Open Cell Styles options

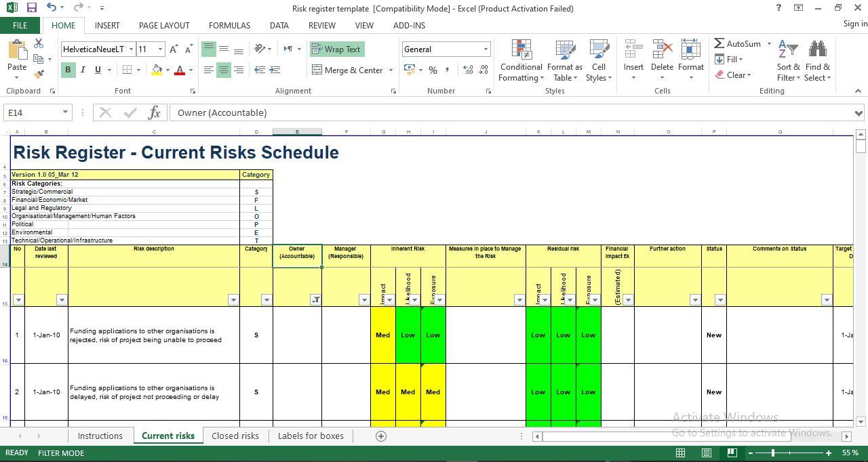tap(599, 61)
